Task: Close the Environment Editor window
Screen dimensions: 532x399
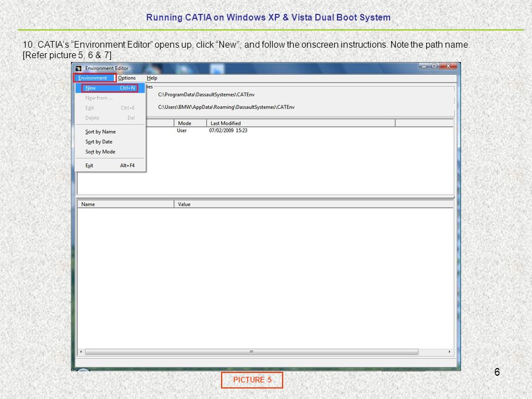Action: point(448,66)
